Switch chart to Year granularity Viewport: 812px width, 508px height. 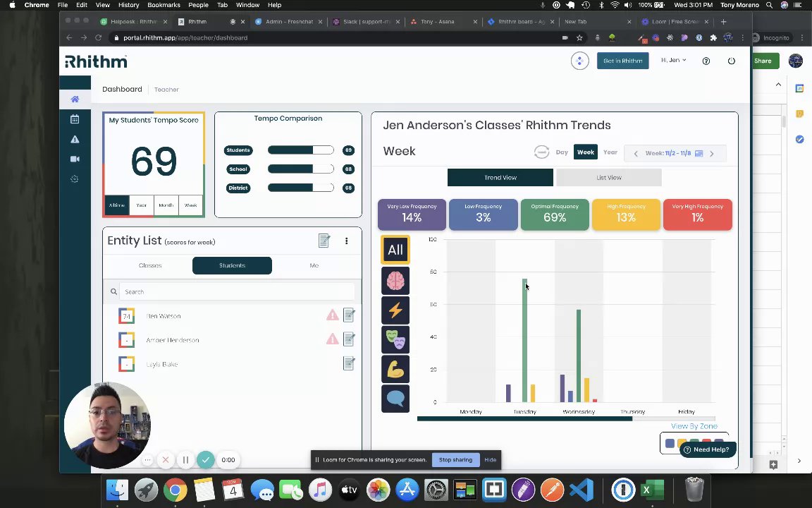(x=610, y=152)
